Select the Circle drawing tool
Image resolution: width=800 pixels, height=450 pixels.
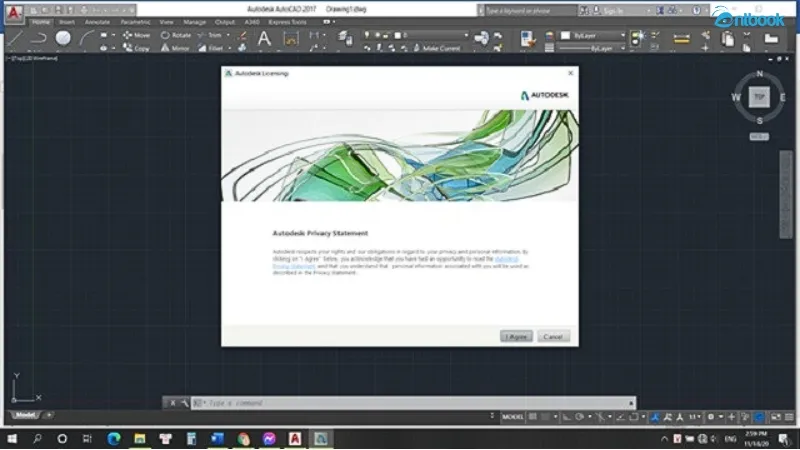[63, 38]
